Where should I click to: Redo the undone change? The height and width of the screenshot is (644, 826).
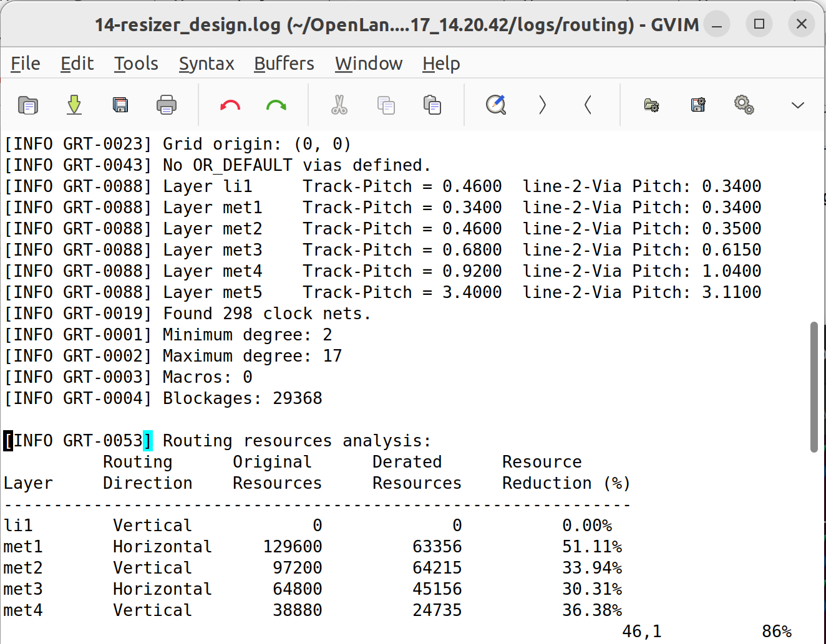click(x=275, y=105)
